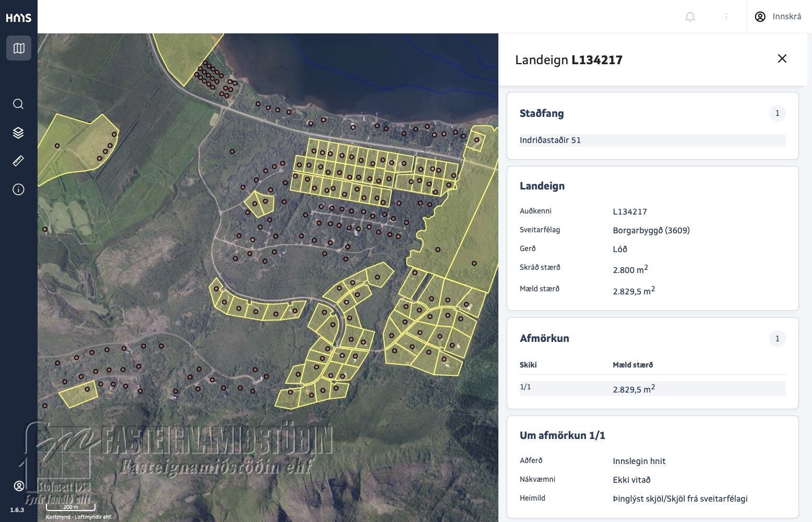This screenshot has height=522, width=812.
Task: Click the Gerð value Lóð
Action: [x=620, y=249]
